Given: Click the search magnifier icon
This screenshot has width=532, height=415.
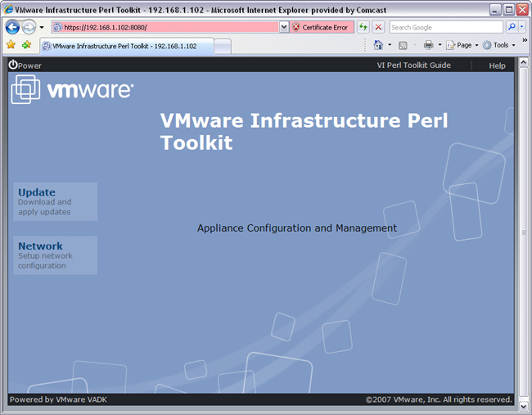Looking at the screenshot, I should pyautogui.click(x=512, y=27).
